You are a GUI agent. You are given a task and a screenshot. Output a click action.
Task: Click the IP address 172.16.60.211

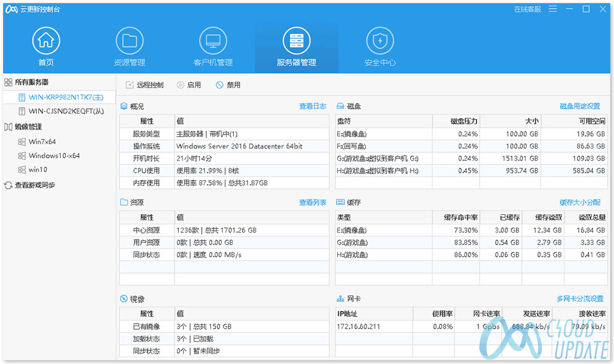click(358, 326)
